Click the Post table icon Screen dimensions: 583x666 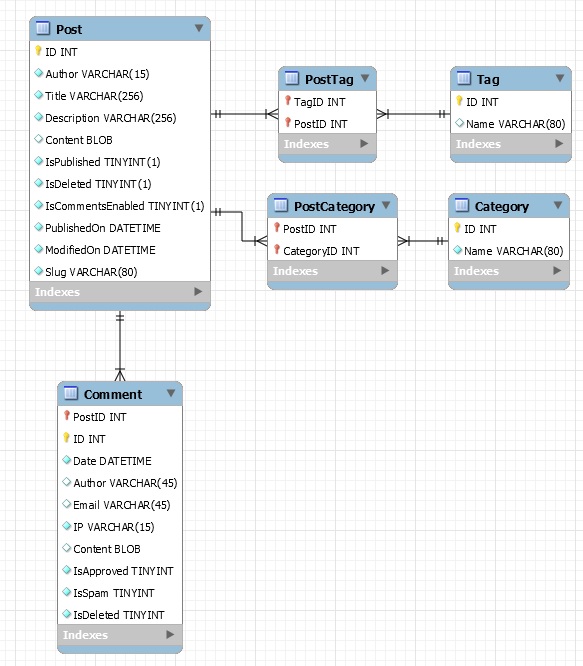click(43, 28)
